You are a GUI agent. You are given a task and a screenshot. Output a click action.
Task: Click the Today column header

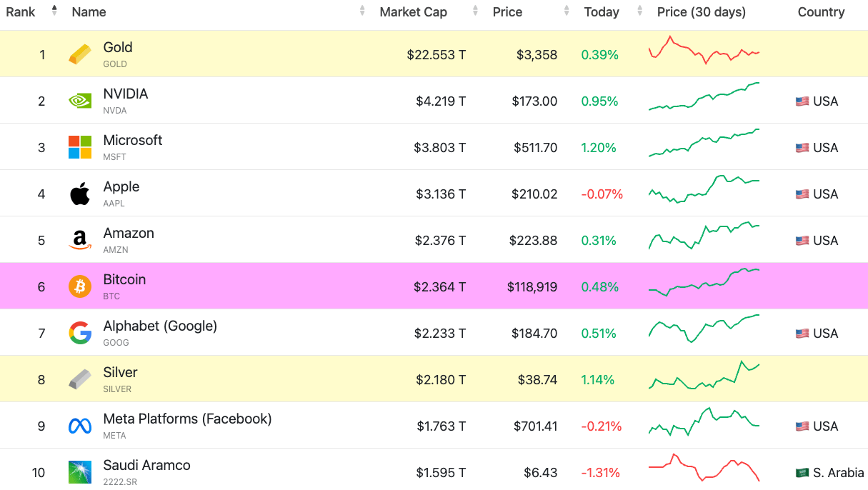pos(602,12)
